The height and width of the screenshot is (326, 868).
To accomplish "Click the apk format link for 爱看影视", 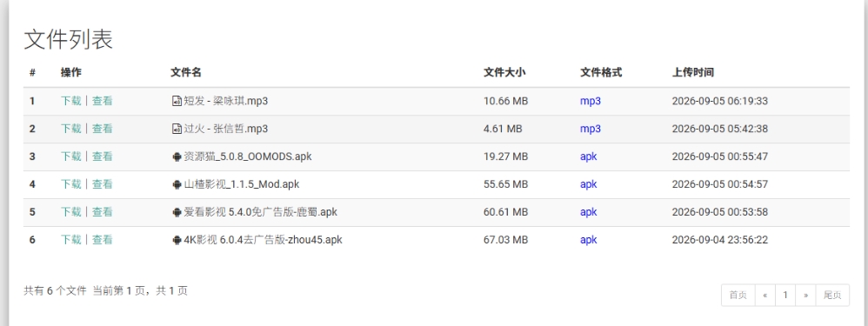I will pyautogui.click(x=589, y=212).
